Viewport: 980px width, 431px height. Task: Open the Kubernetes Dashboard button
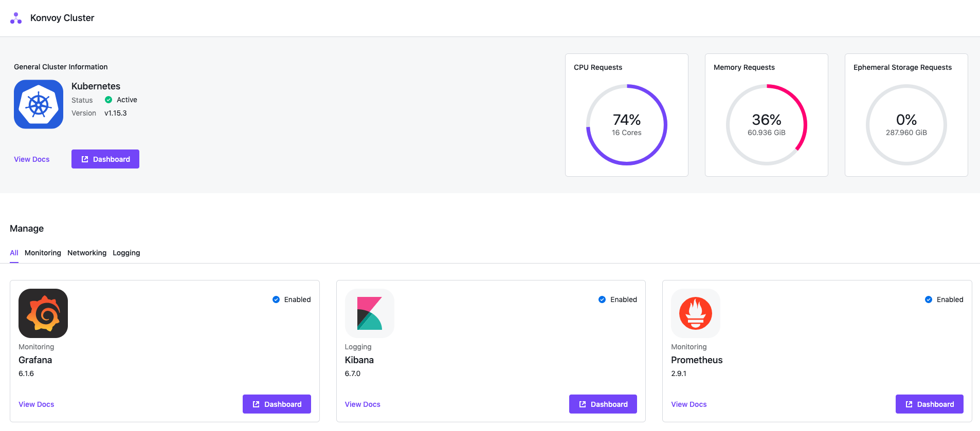tap(105, 159)
